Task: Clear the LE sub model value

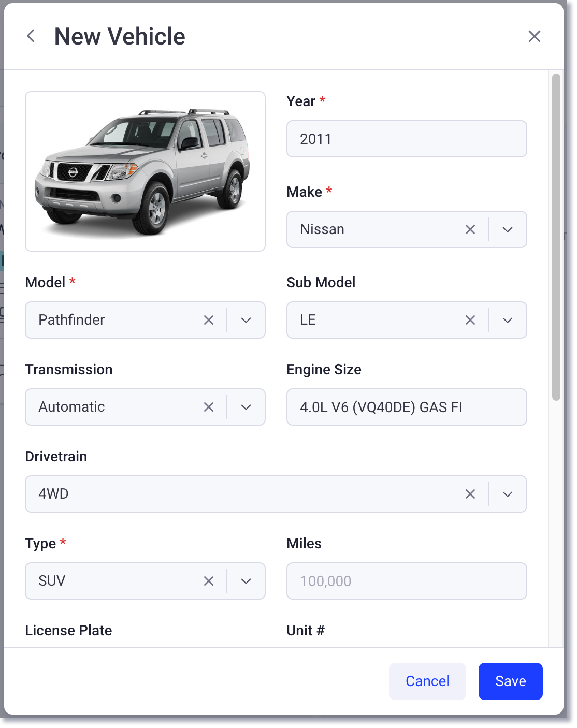Action: click(x=470, y=320)
